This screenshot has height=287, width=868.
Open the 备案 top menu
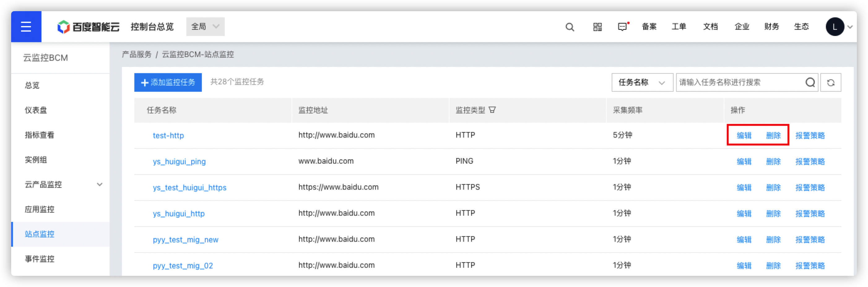point(649,27)
